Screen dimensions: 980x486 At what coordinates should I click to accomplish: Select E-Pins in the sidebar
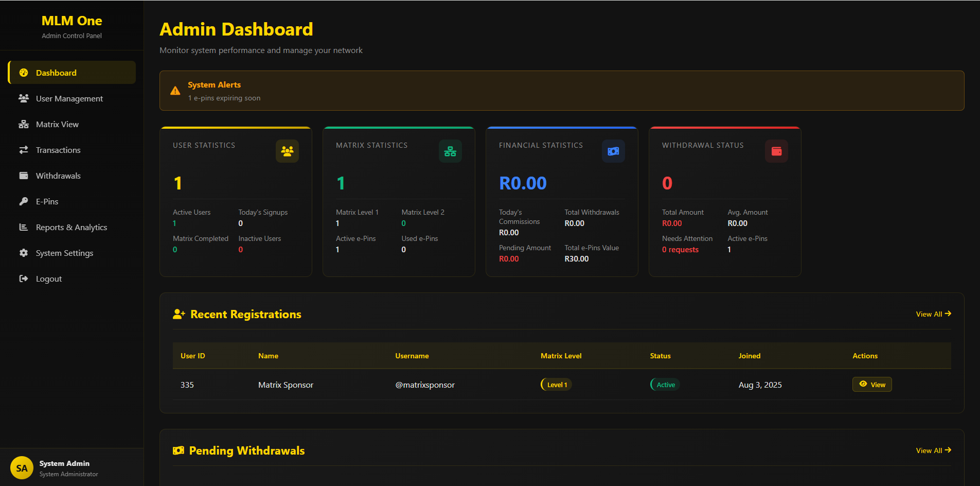coord(72,201)
